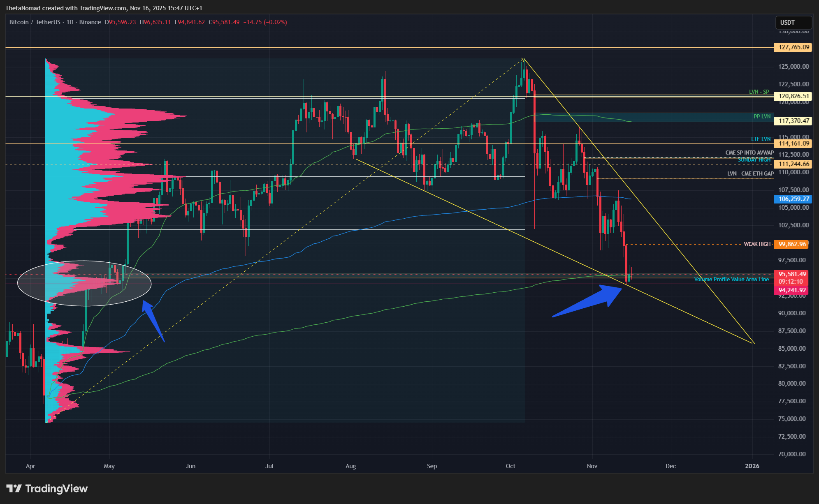Image resolution: width=819 pixels, height=504 pixels.
Task: Select the 120,826.51 price label
Action: click(x=793, y=96)
